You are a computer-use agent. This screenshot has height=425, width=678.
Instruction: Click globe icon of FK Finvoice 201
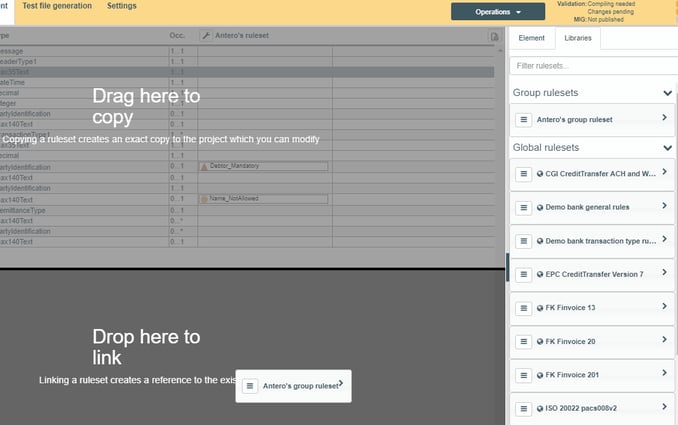point(540,375)
